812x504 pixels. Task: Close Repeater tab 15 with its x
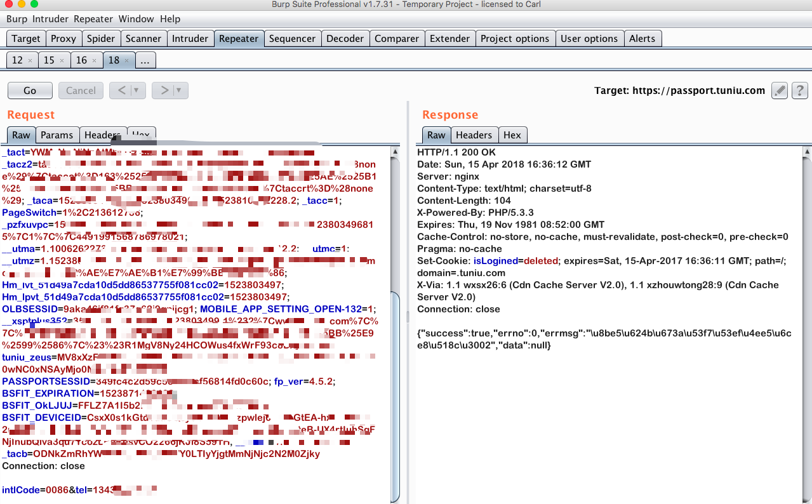62,61
